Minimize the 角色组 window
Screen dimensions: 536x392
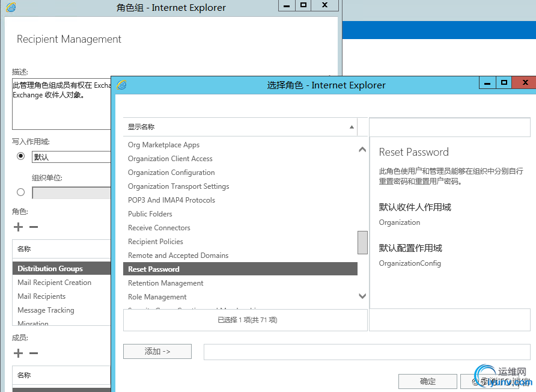pos(287,5)
